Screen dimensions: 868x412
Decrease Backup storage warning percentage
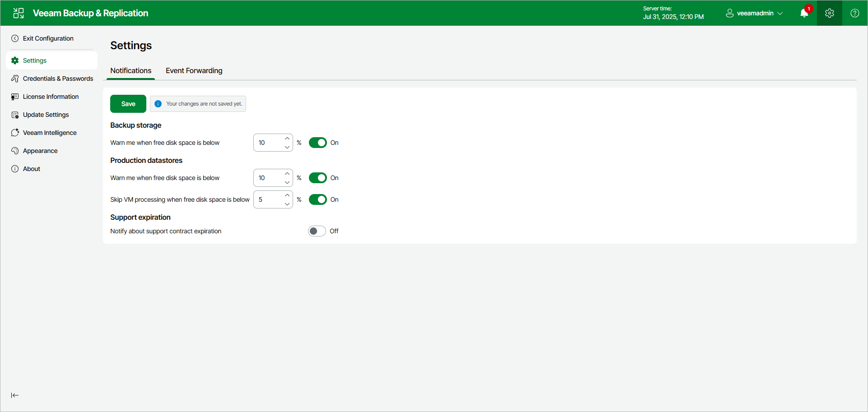(287, 147)
